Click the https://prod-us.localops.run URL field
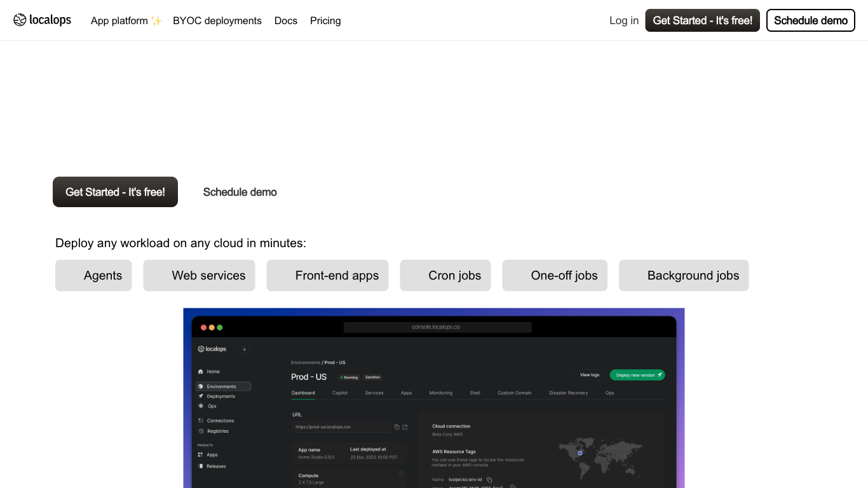Image resolution: width=868 pixels, height=488 pixels. (x=342, y=427)
